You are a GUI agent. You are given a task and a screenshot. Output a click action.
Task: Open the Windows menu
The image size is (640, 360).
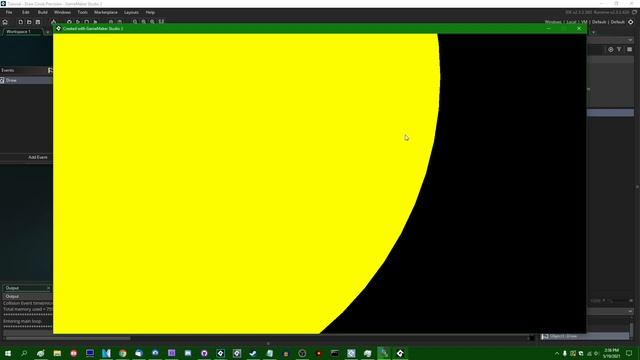coord(62,12)
